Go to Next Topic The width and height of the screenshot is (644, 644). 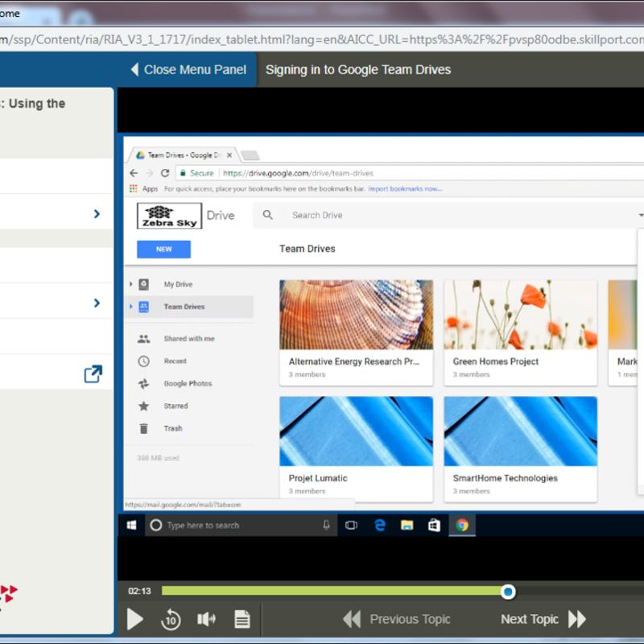(x=543, y=619)
